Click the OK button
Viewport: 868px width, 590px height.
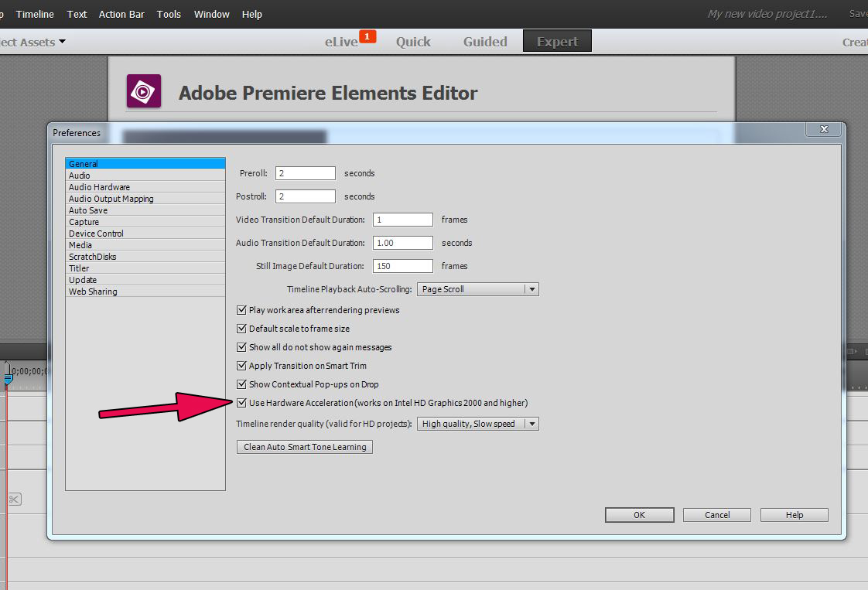tap(639, 515)
